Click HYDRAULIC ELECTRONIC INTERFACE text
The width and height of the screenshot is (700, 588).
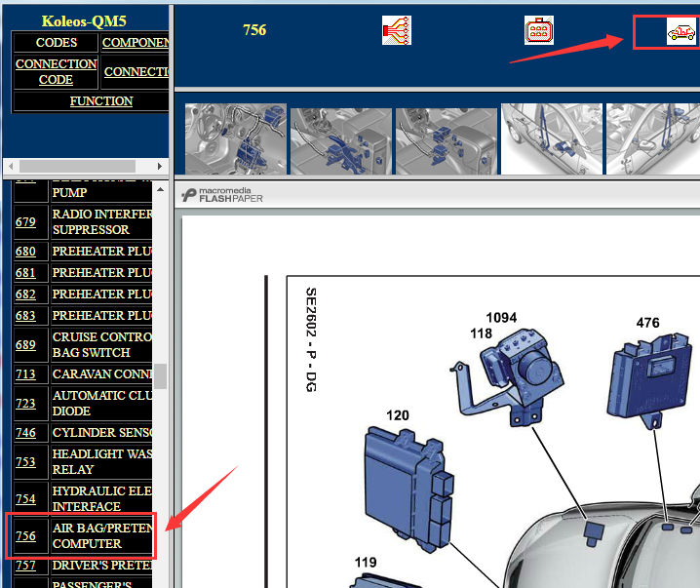pyautogui.click(x=102, y=498)
